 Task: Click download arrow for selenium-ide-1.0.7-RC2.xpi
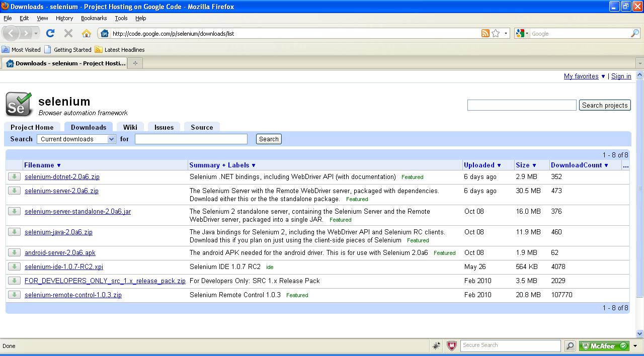pos(14,266)
